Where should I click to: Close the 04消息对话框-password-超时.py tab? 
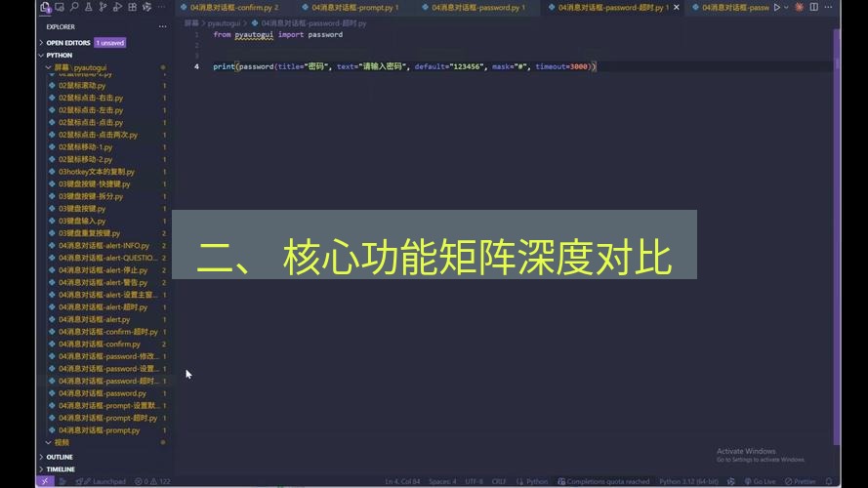676,8
